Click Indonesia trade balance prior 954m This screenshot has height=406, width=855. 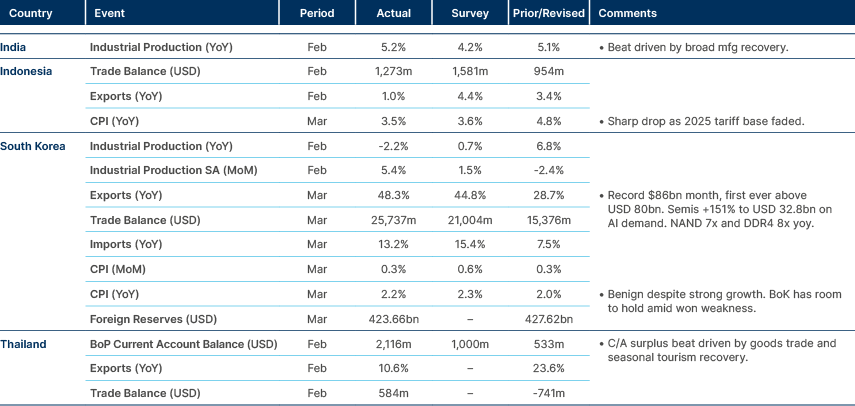pos(549,71)
